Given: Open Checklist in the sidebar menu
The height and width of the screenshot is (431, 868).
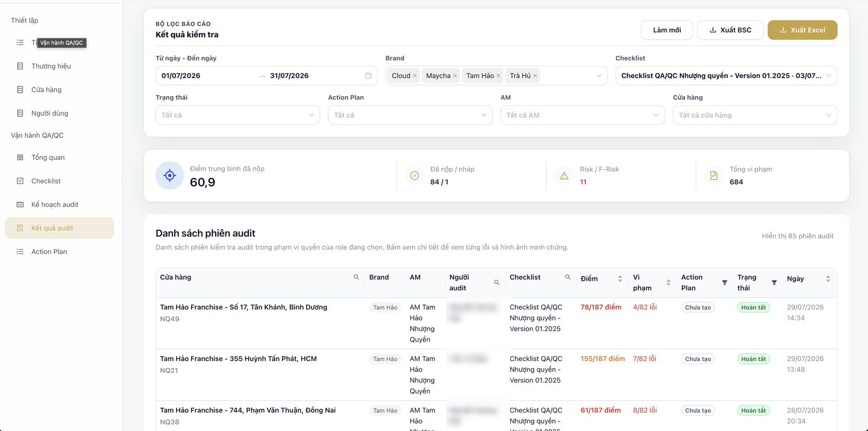Looking at the screenshot, I should [x=60, y=181].
